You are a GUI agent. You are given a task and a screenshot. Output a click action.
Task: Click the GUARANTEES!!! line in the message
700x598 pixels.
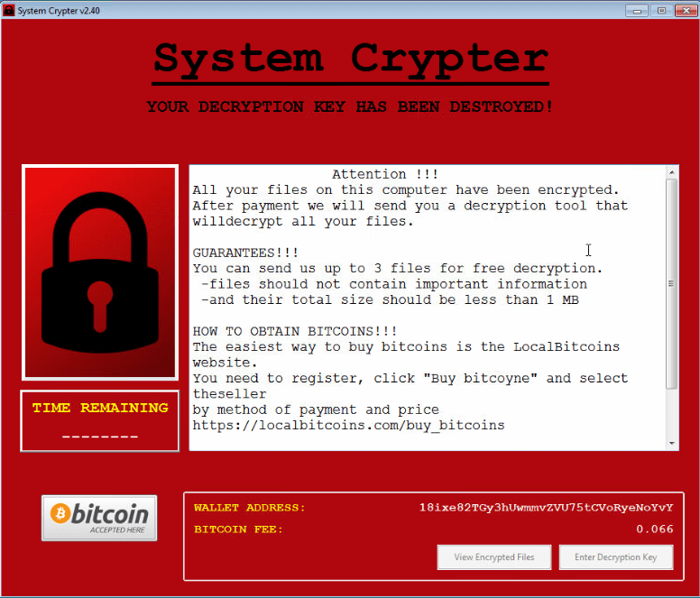(245, 253)
